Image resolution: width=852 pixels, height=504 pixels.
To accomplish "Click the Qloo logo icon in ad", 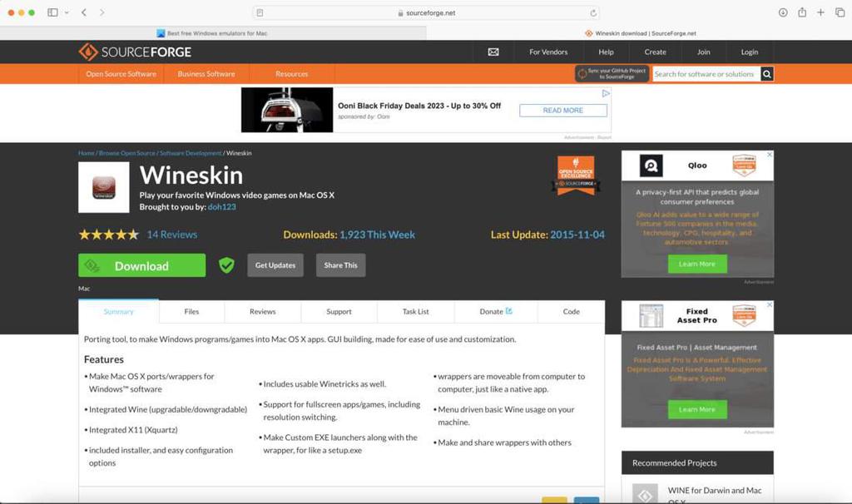I will (651, 166).
